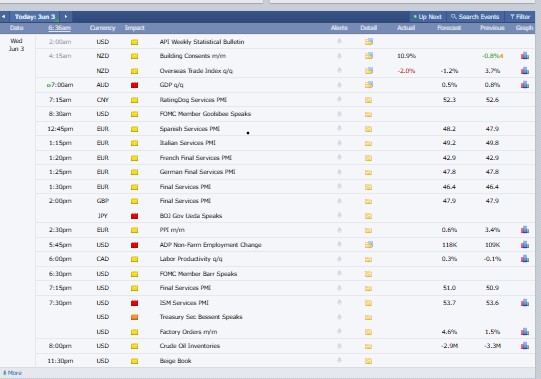Viewport: 541px width, 379px height.
Task: Open graph for Overseas Trade Index q/q
Action: (x=525, y=71)
